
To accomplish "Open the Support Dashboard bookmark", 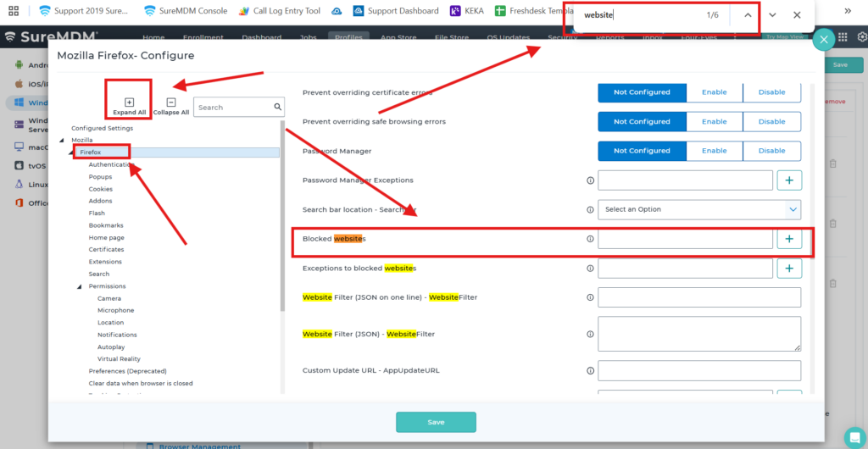I will (396, 10).
